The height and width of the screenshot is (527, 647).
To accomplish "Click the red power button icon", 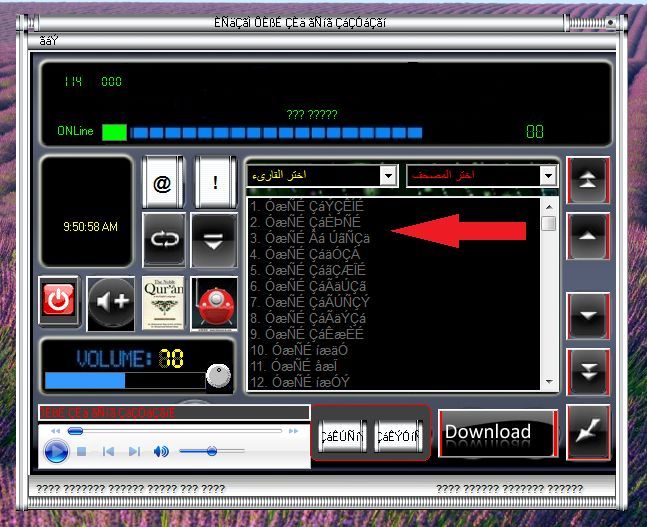I will (x=59, y=301).
